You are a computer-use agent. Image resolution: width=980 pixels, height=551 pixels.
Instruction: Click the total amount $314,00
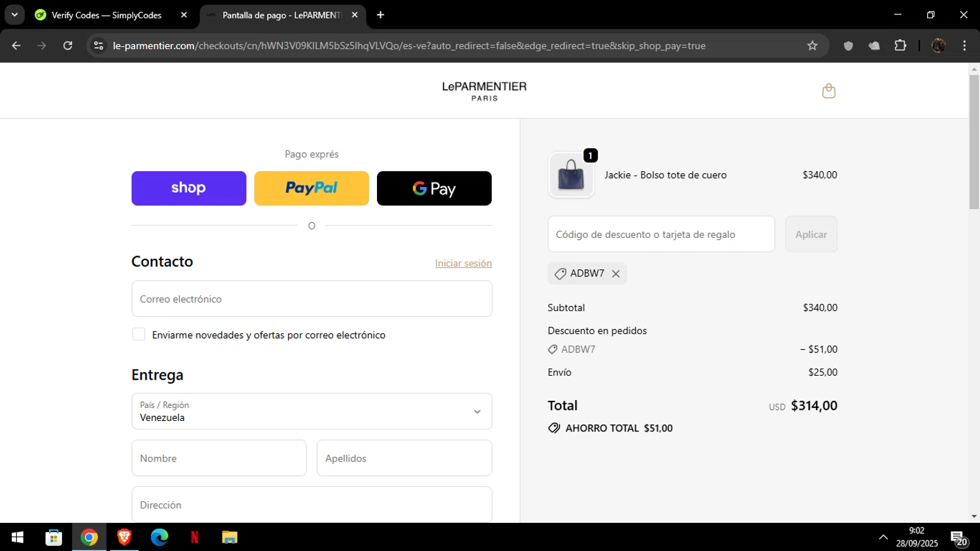pyautogui.click(x=814, y=405)
